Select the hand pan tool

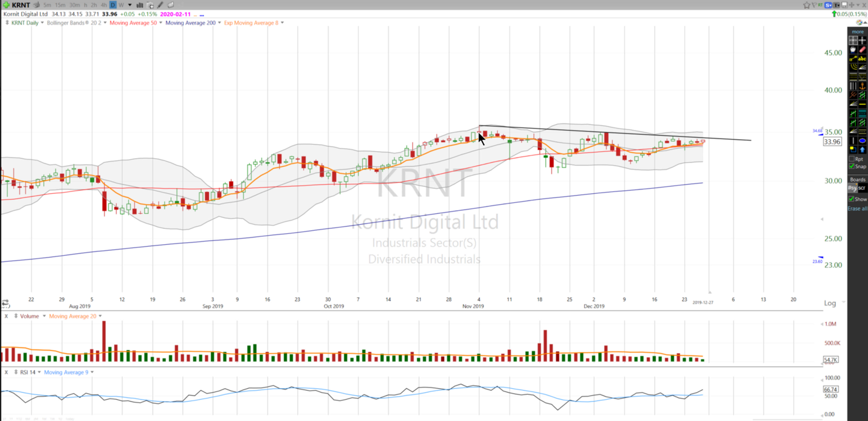click(x=853, y=49)
